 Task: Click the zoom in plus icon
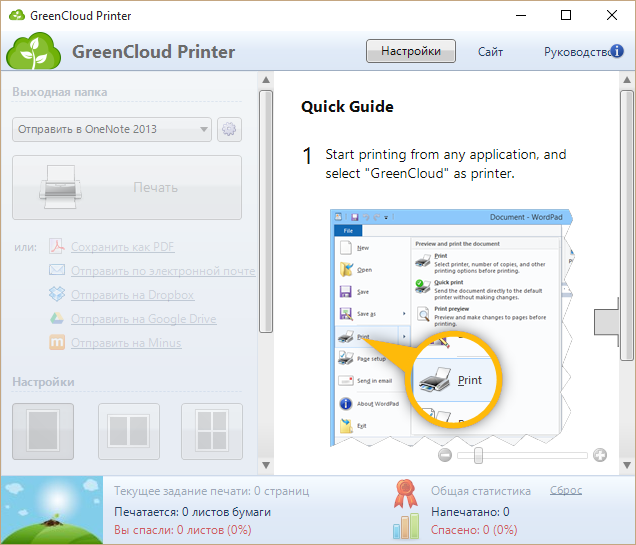(x=600, y=455)
